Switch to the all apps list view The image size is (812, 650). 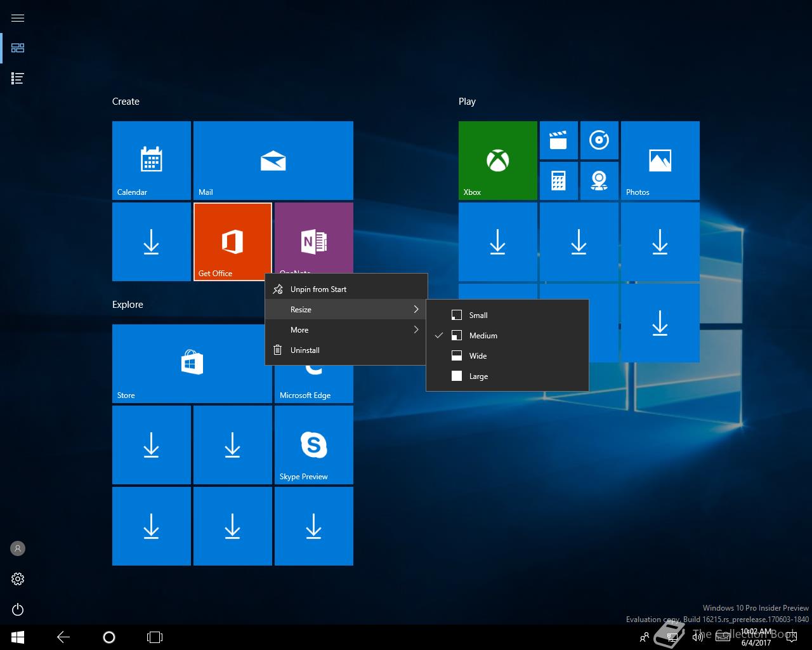(18, 79)
